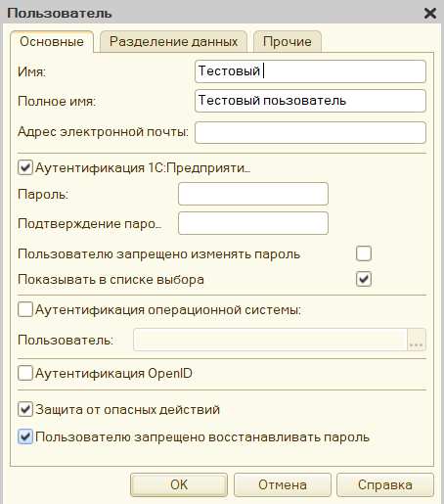Uncheck Показывать в списке выбора
The image size is (444, 504).
point(364,279)
